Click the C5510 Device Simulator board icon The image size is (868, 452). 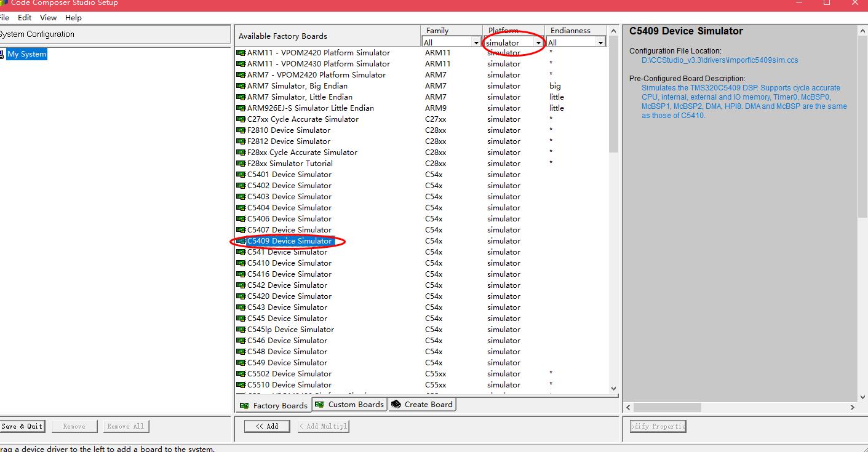pos(241,385)
